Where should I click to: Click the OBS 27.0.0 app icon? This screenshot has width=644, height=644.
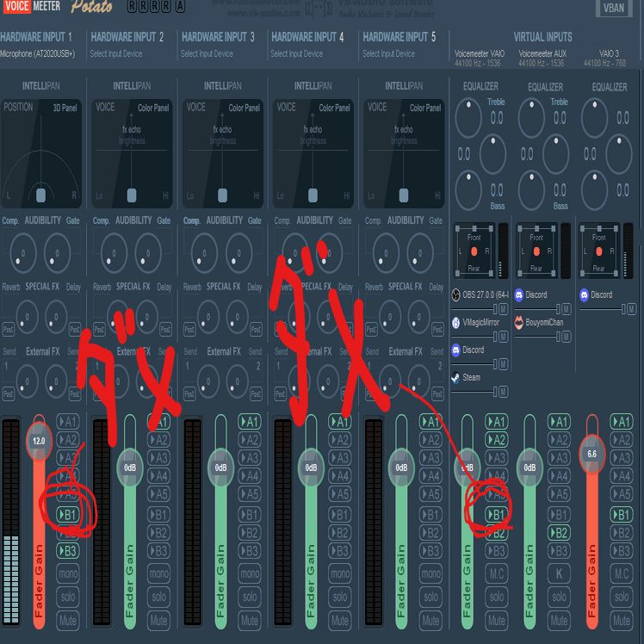455,295
